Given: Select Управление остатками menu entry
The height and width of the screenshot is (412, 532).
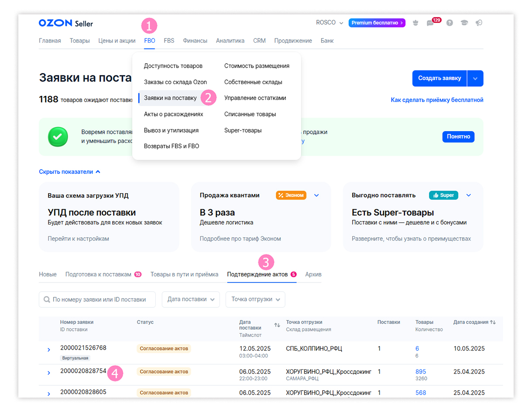Looking at the screenshot, I should point(255,98).
